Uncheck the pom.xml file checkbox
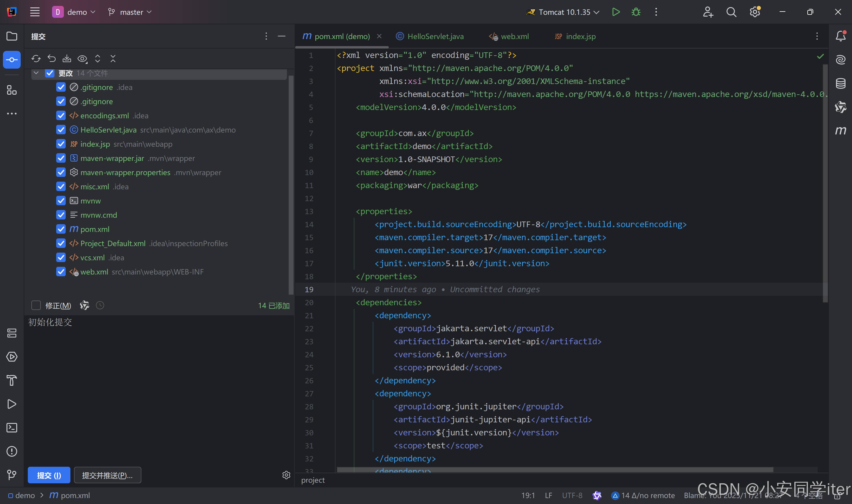The height and width of the screenshot is (504, 852). point(61,229)
